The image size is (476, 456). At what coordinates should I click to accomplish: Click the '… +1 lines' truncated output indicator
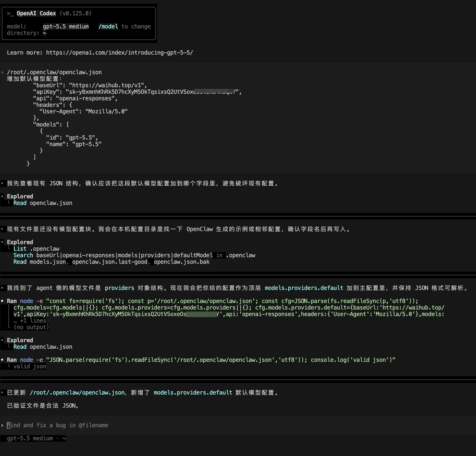[30, 321]
